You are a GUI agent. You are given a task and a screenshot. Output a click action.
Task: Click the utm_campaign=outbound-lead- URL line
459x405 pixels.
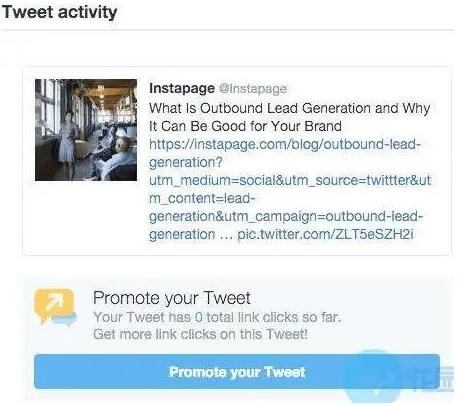click(286, 216)
